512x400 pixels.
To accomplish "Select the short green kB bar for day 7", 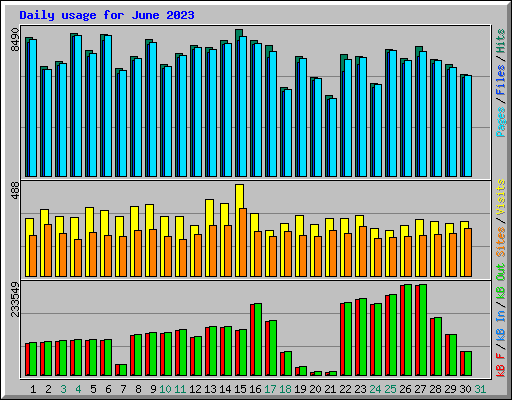I will pyautogui.click(x=123, y=370).
